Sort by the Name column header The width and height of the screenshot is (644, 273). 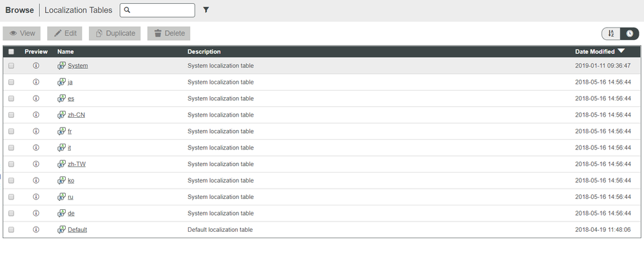65,52
